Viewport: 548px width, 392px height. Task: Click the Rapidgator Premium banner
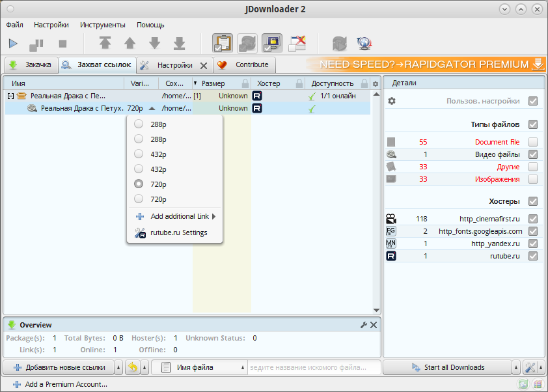pyautogui.click(x=426, y=64)
